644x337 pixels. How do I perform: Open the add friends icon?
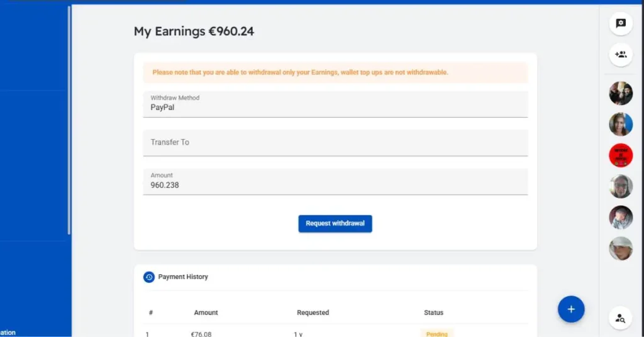pos(621,55)
